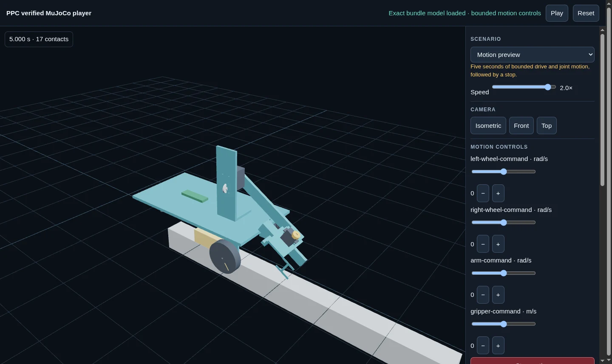Screen dimensions: 612x364
Task: Increase gripper-command with plus button
Action: [498, 346]
